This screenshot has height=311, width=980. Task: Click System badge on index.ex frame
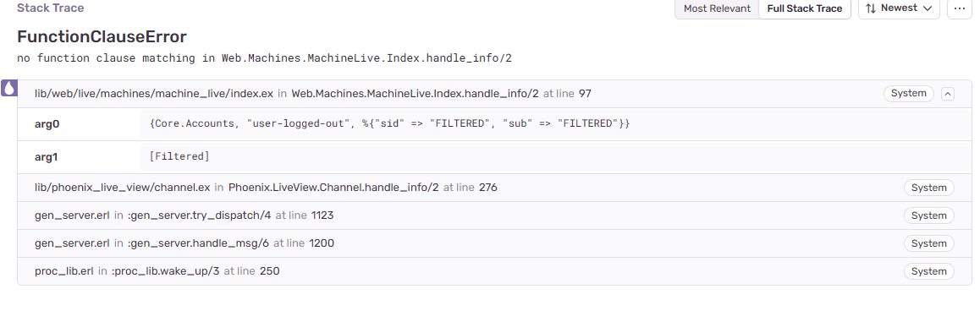[x=908, y=94]
